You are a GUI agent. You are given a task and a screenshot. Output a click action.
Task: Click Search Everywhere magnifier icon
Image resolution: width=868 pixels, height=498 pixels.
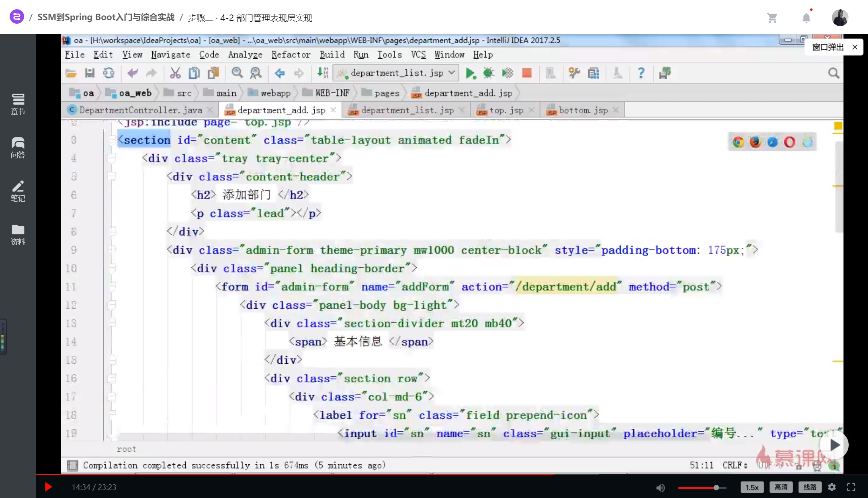pyautogui.click(x=833, y=73)
